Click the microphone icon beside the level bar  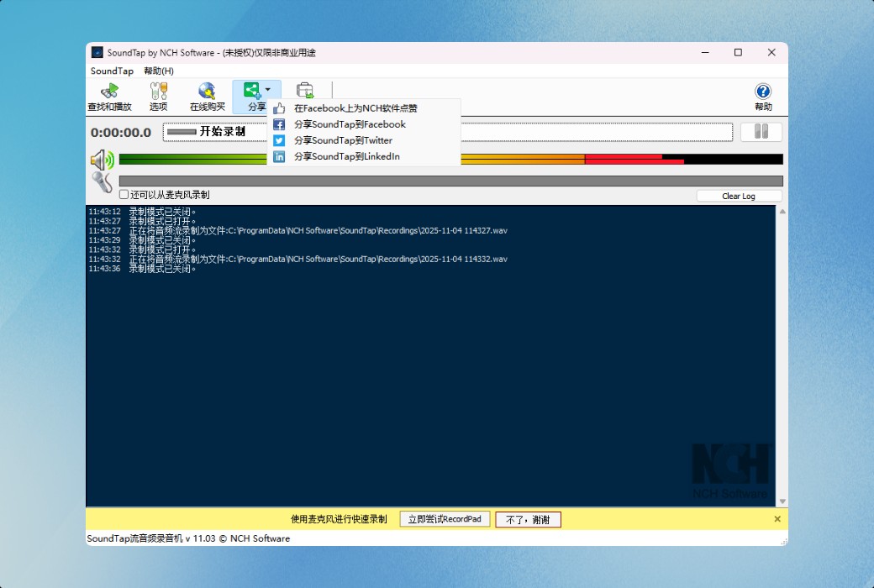click(103, 181)
